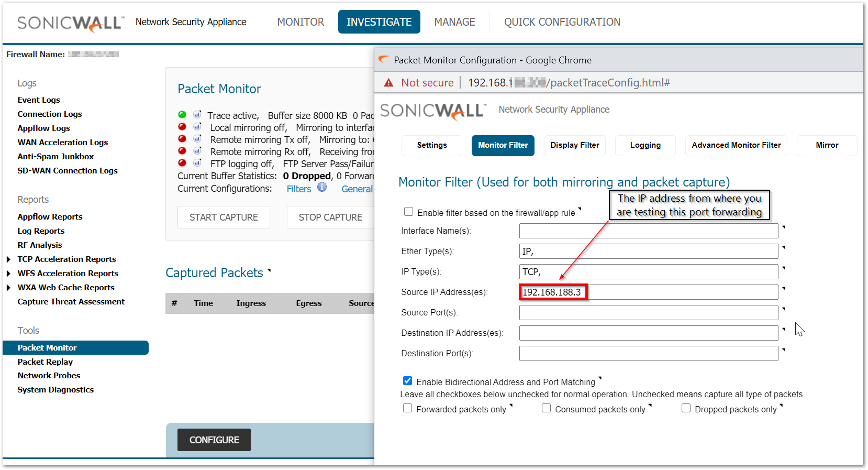Click the stats icon next to Remote mirroring Rx

(197, 151)
